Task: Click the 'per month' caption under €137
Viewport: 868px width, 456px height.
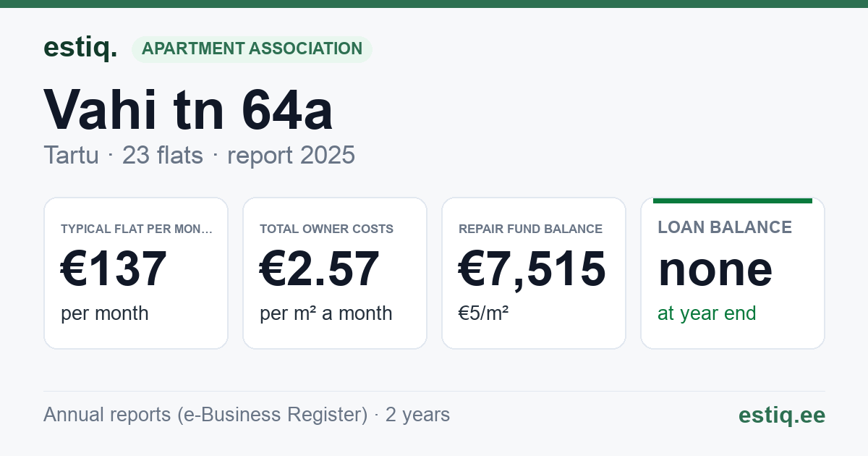Action: click(x=104, y=313)
